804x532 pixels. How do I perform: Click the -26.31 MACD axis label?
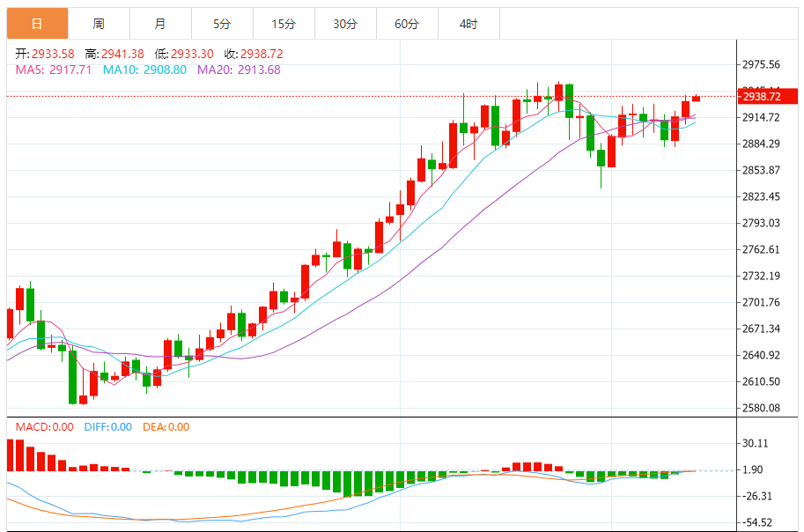pyautogui.click(x=756, y=496)
